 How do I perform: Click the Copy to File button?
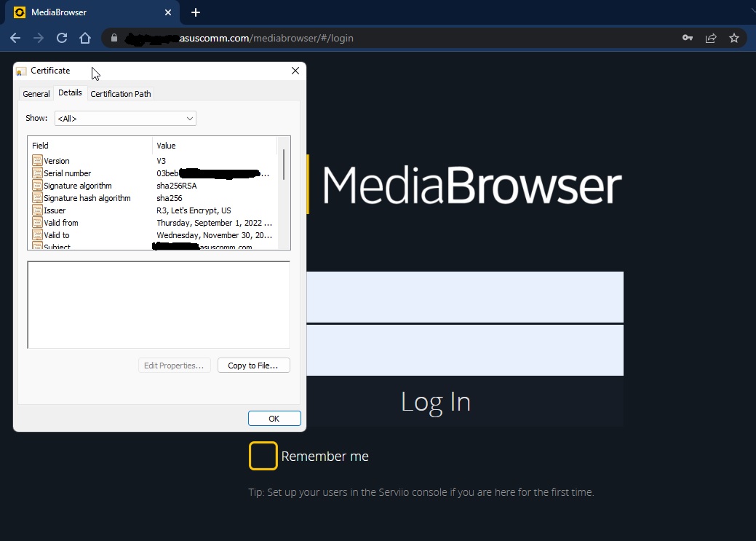pos(253,366)
